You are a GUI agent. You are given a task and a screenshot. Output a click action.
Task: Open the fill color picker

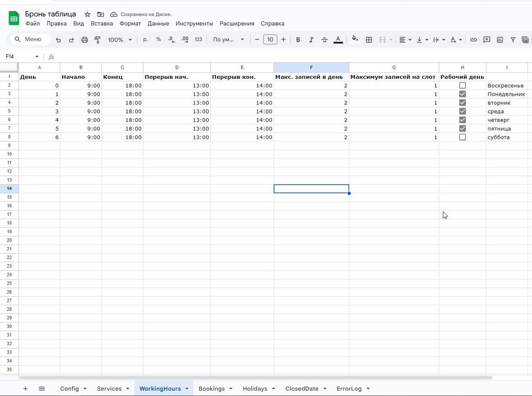(x=355, y=39)
